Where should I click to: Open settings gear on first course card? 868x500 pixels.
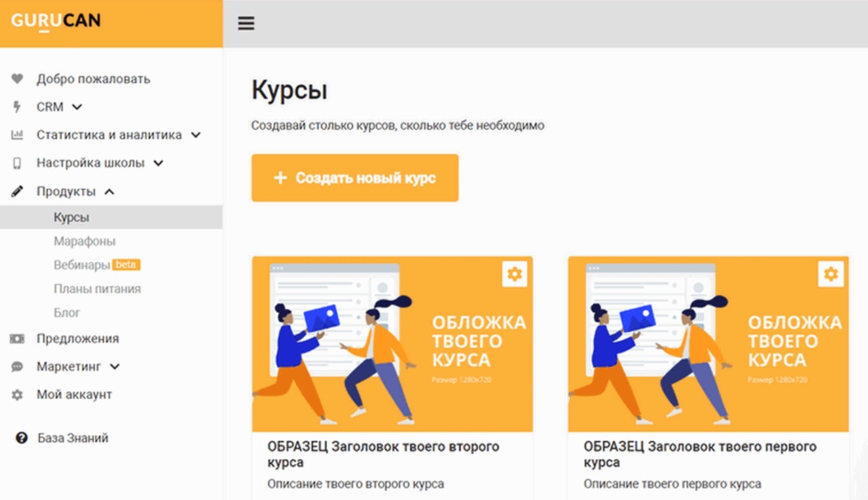tap(514, 274)
